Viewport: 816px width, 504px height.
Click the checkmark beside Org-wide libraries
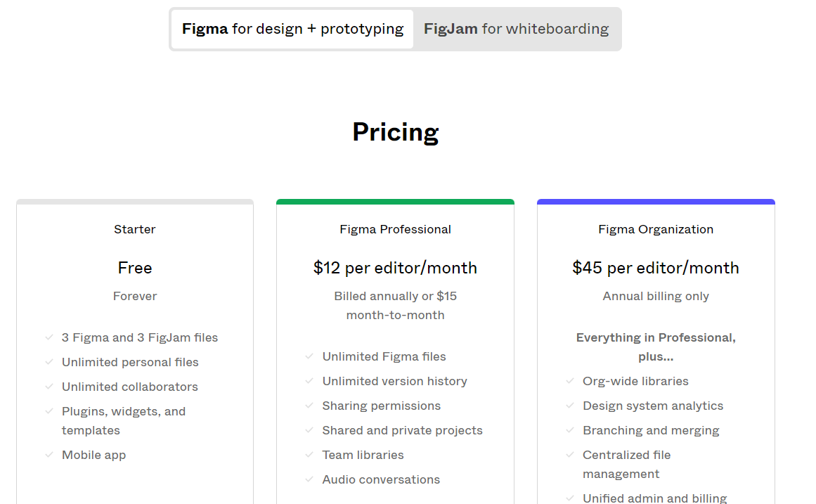(x=570, y=381)
